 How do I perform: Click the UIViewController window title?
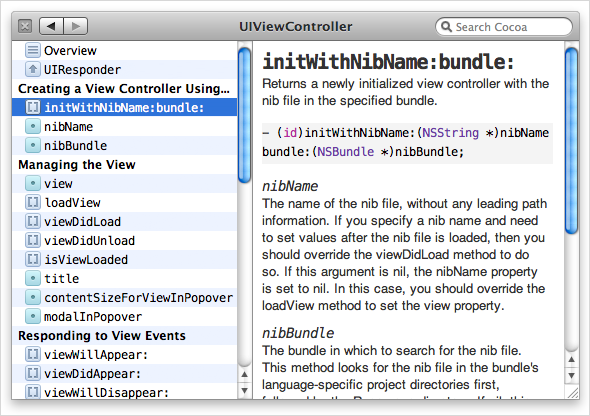[x=296, y=27]
